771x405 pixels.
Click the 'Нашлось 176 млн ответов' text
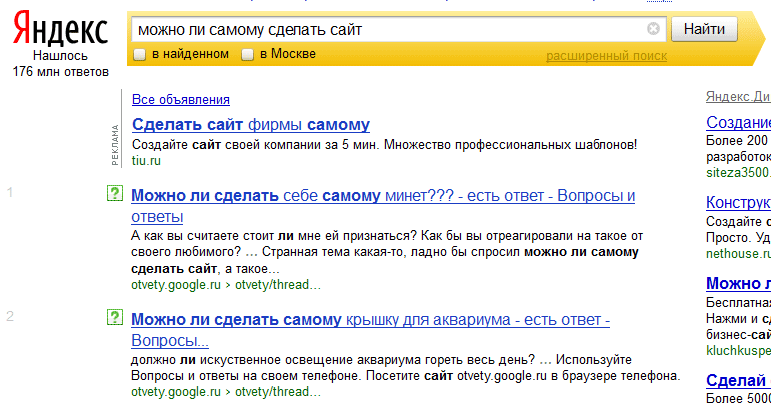click(x=60, y=64)
